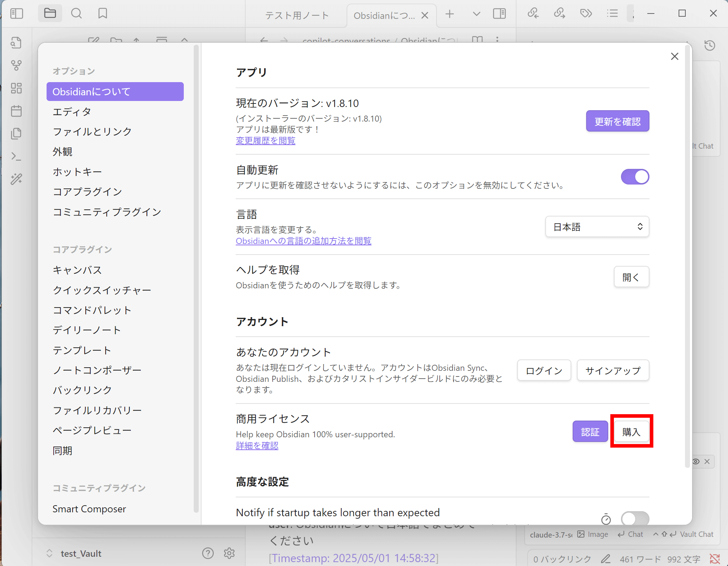
Task: Click 更新を確認 button
Action: (x=617, y=121)
